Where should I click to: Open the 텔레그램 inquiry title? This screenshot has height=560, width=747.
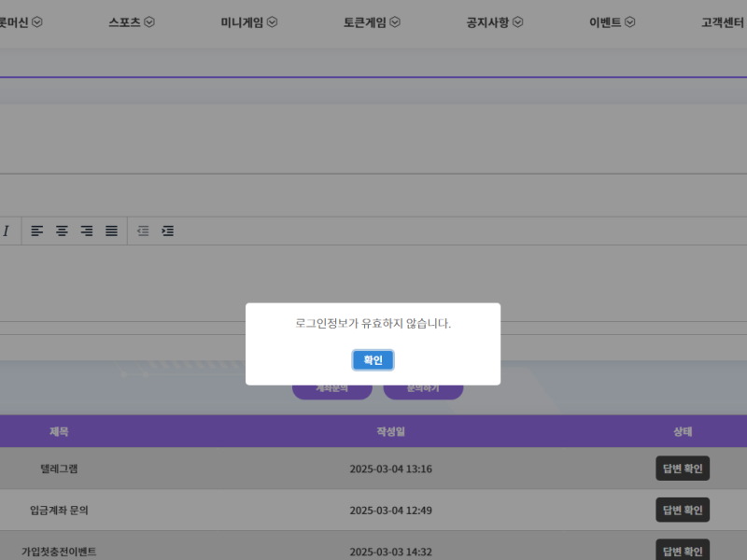(x=59, y=469)
